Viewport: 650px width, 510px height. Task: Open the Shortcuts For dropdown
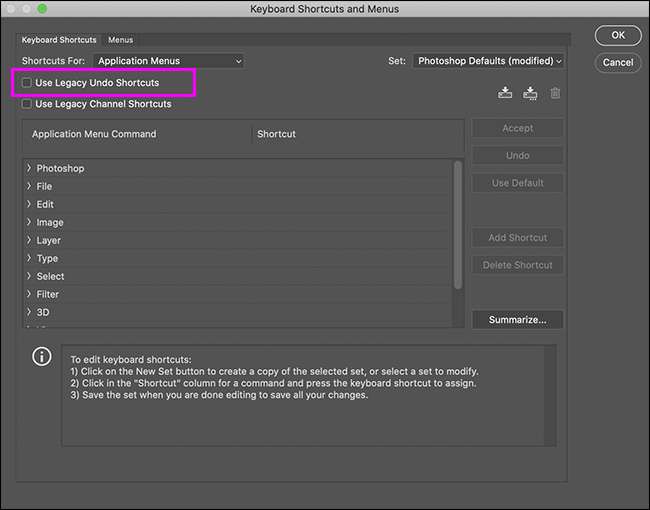(169, 61)
